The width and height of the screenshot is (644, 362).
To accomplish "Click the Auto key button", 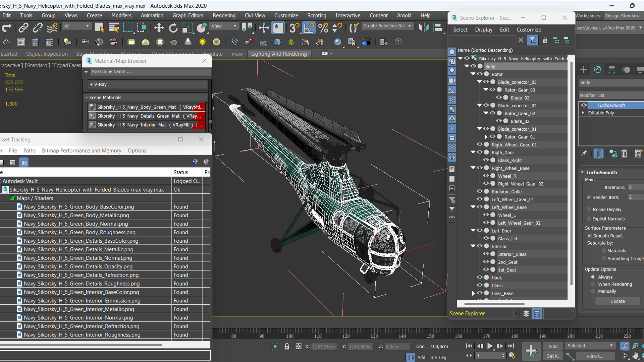I will pyautogui.click(x=553, y=346).
